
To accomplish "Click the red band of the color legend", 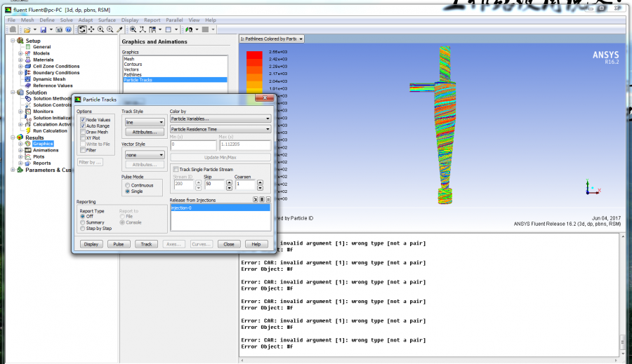I will [254, 55].
